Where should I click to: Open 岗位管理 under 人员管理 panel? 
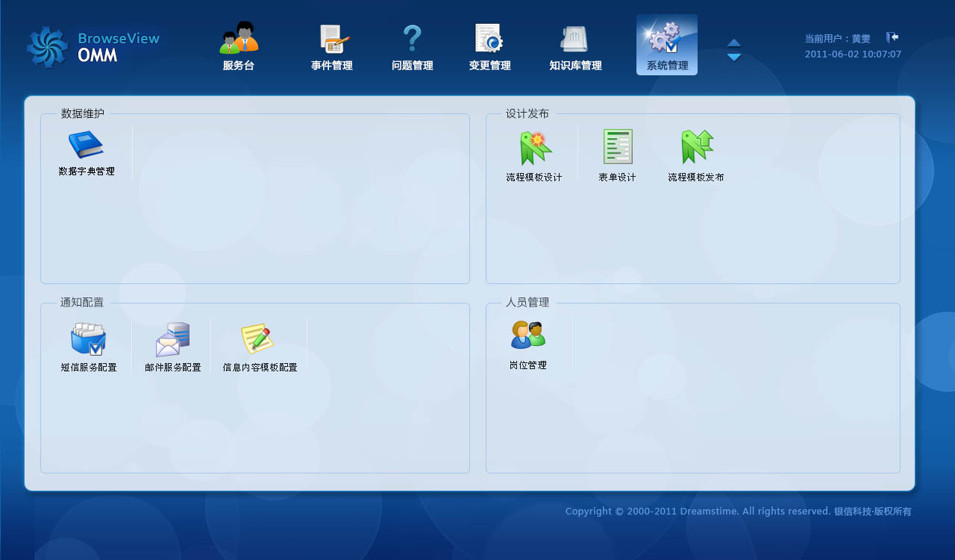527,342
